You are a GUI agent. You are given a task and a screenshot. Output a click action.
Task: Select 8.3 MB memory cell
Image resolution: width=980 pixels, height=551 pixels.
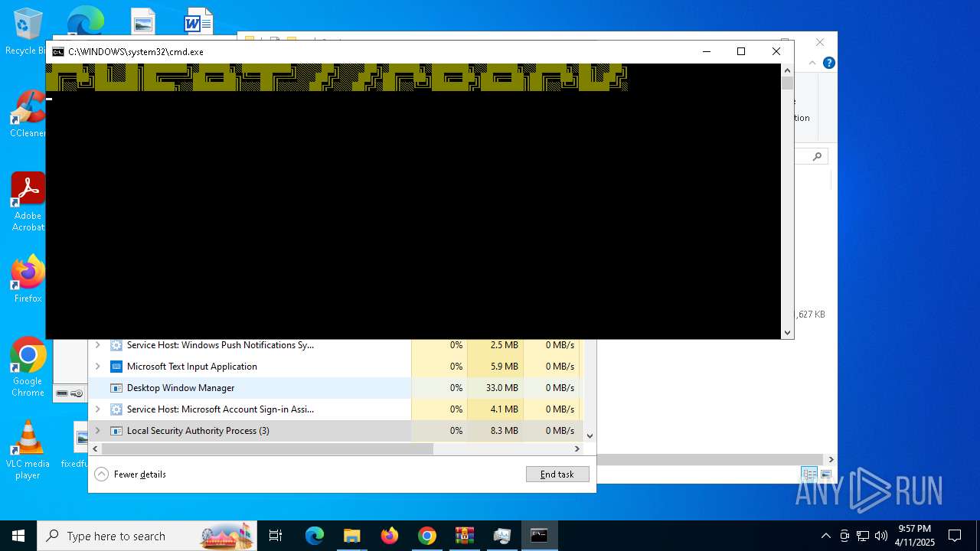(495, 431)
